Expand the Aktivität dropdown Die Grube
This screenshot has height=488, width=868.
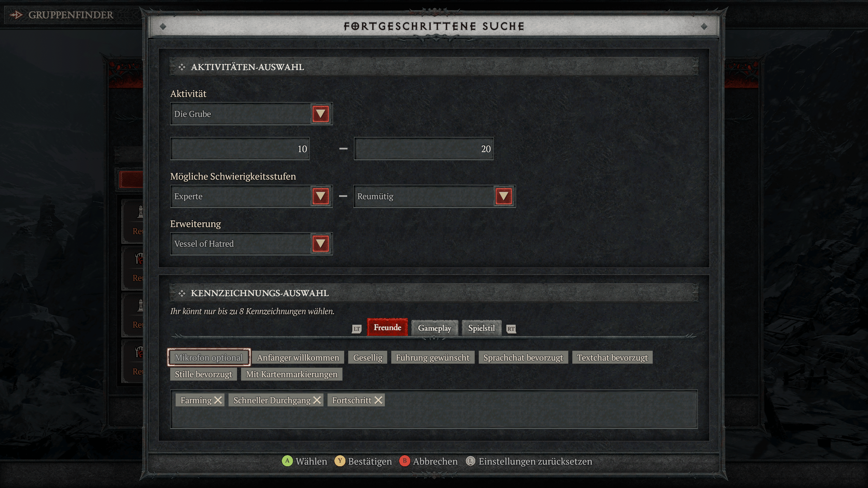(x=319, y=114)
